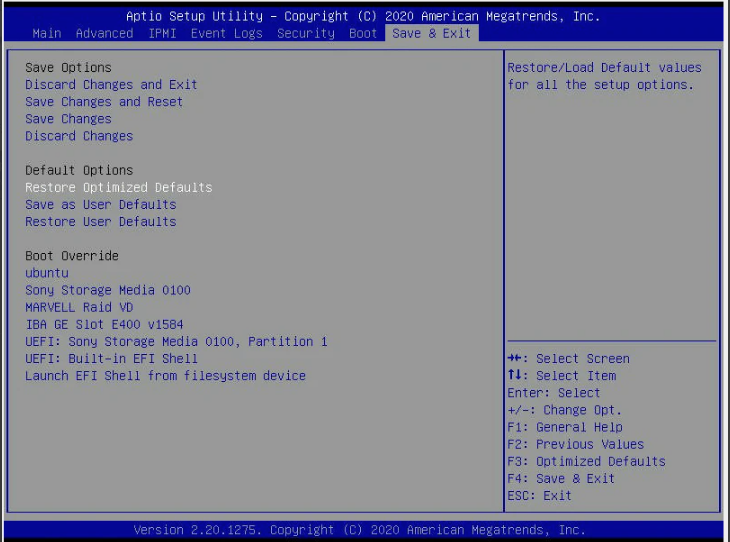Click the +/-: Change Opt. hint
The width and height of the screenshot is (730, 542).
click(x=565, y=410)
